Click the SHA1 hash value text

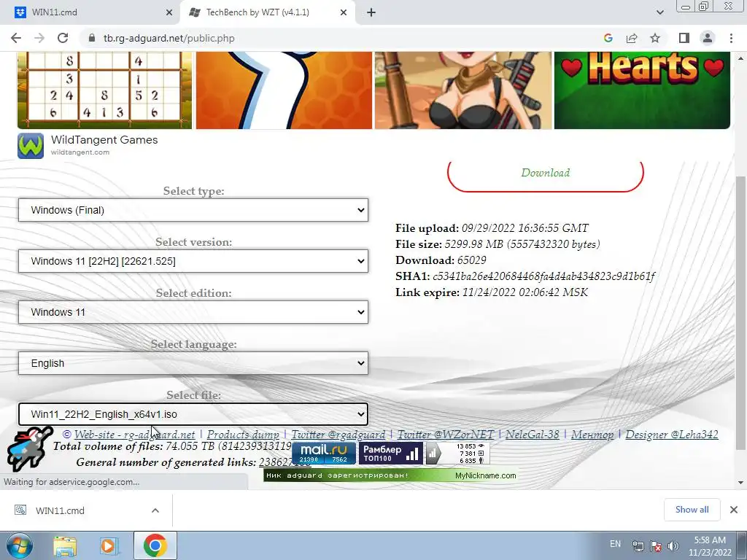(543, 276)
